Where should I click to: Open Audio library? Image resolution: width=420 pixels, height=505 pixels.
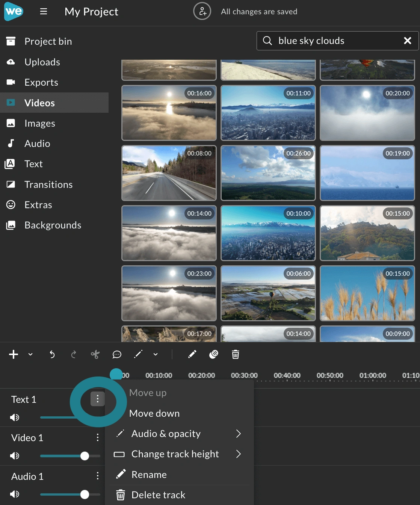[x=54, y=144]
